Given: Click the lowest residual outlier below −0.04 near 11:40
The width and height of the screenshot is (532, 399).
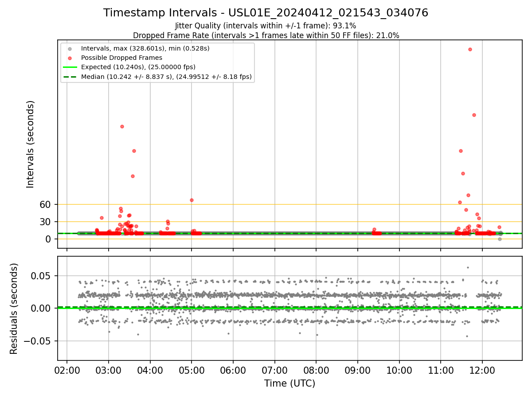Looking at the screenshot, I should (x=467, y=336).
